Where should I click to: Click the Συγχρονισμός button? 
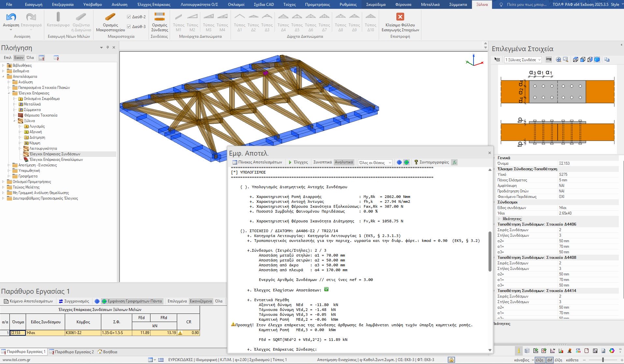(74, 301)
